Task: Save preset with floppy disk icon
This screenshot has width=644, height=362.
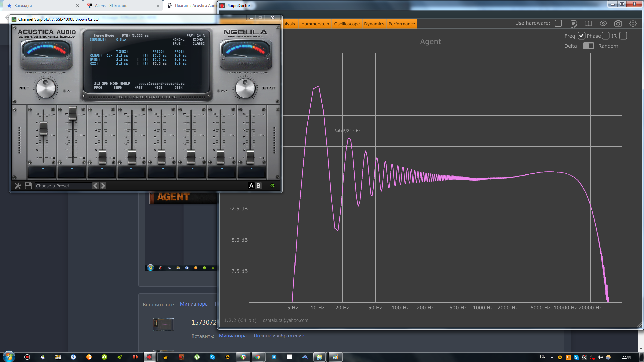Action: pyautogui.click(x=28, y=186)
